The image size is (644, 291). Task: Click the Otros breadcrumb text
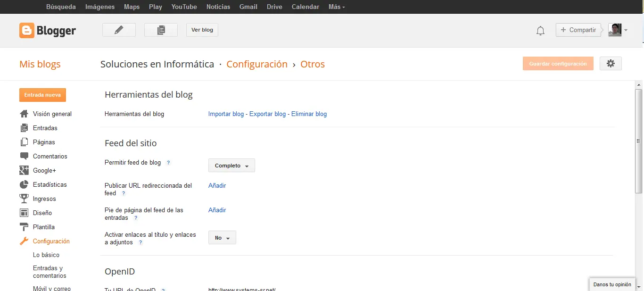pos(313,64)
